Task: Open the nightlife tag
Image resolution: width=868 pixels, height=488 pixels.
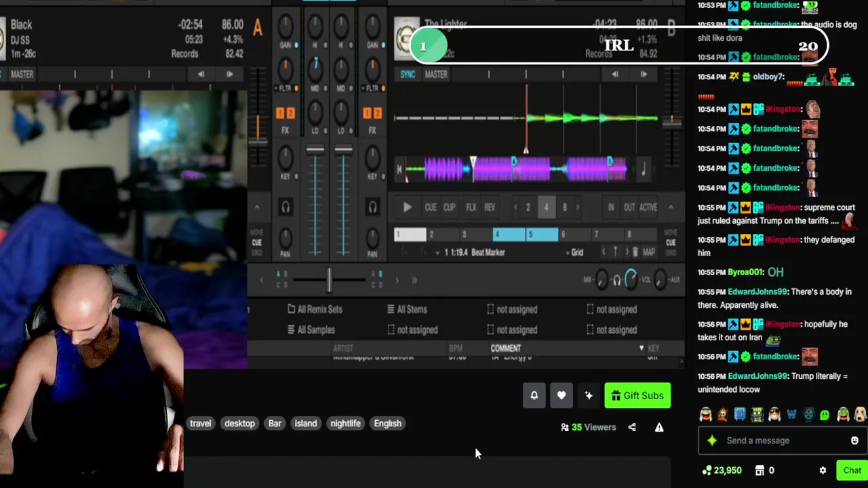Action: [345, 424]
